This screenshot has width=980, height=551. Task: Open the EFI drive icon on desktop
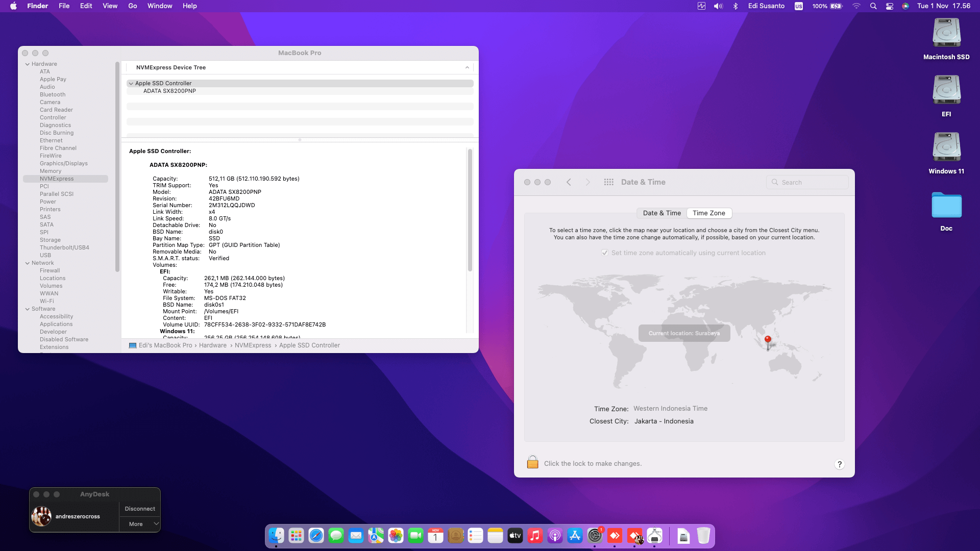pyautogui.click(x=946, y=91)
